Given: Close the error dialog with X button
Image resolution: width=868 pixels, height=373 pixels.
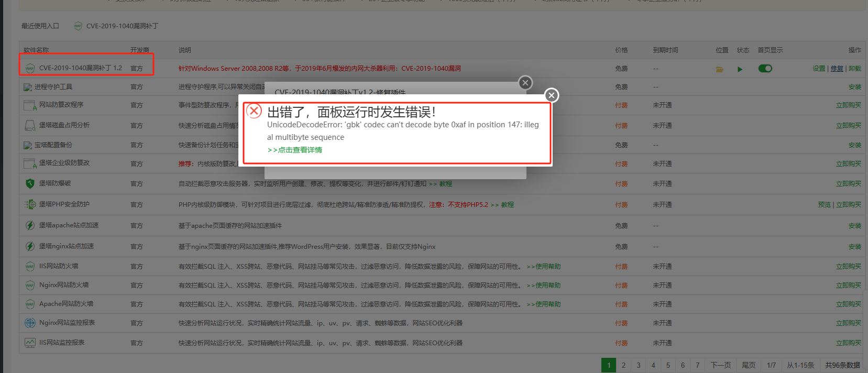Looking at the screenshot, I should tap(551, 95).
